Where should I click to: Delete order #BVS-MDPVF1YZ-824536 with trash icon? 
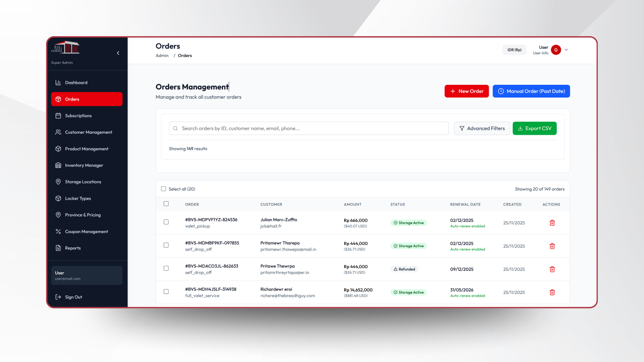click(x=552, y=223)
